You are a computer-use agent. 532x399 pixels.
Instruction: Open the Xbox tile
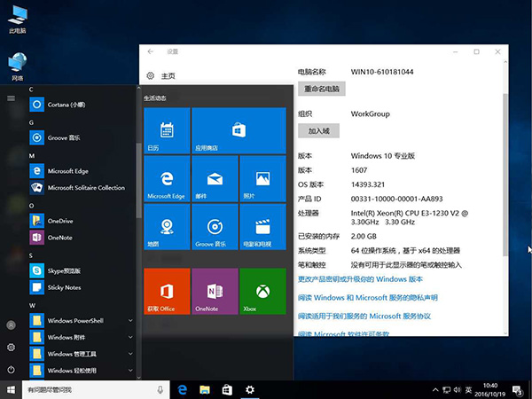[262, 292]
